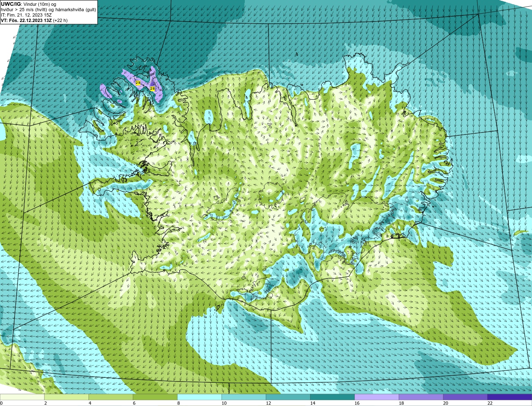532x406 pixels.
Task: Click the '16' tick label on color scale
Action: click(x=357, y=403)
